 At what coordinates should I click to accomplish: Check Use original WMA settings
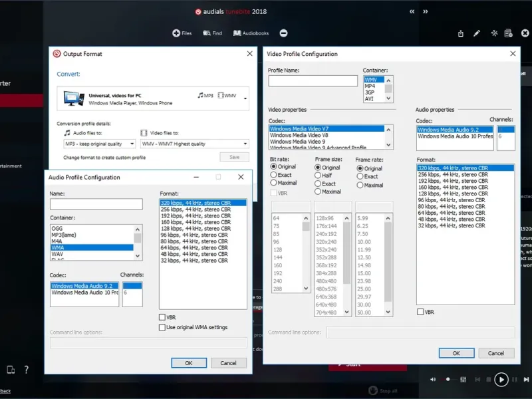click(163, 327)
